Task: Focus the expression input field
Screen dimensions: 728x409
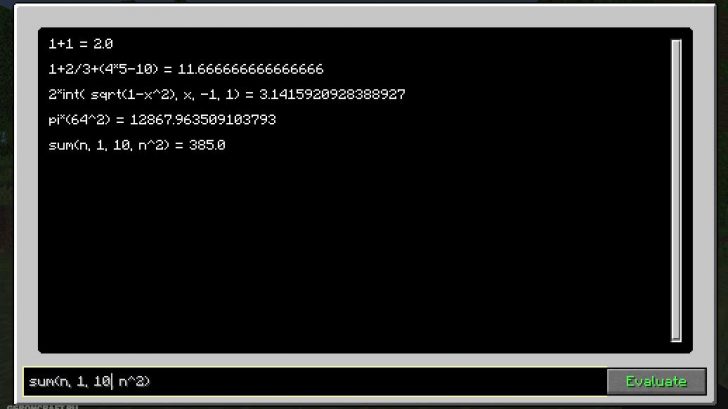Action: coord(315,381)
